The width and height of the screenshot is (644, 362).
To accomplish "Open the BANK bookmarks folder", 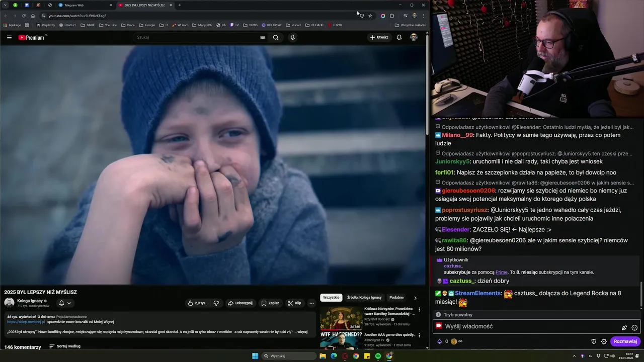I will pyautogui.click(x=88, y=25).
